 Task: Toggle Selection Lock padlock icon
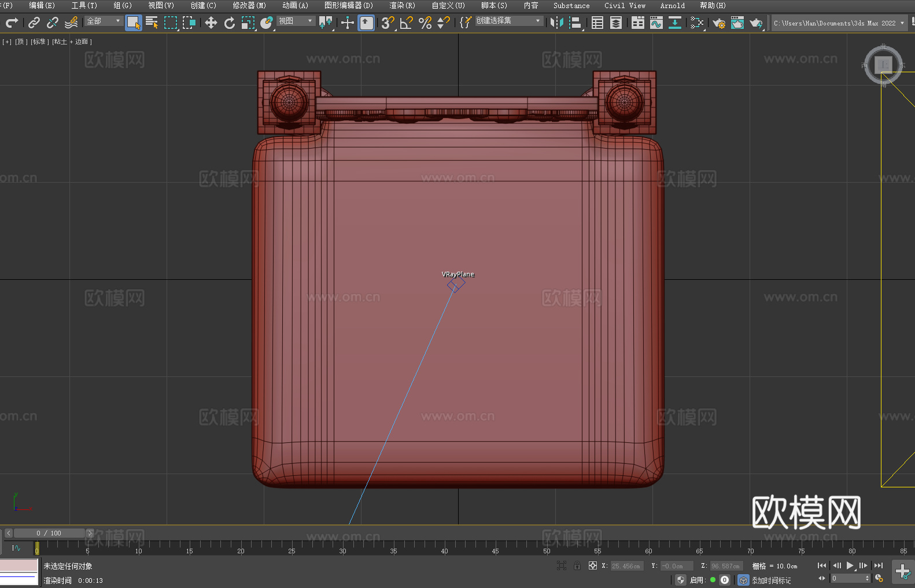point(577,566)
